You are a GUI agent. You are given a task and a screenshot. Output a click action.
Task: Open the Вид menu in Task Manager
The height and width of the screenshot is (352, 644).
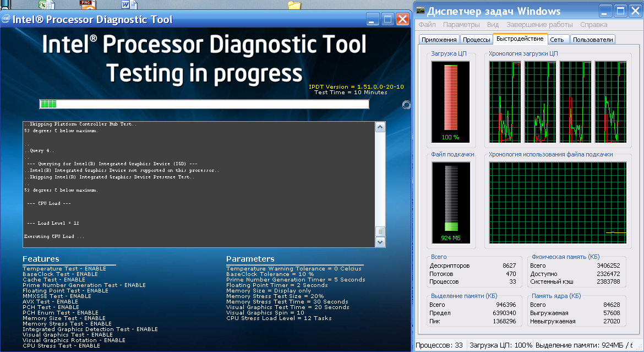click(x=493, y=25)
